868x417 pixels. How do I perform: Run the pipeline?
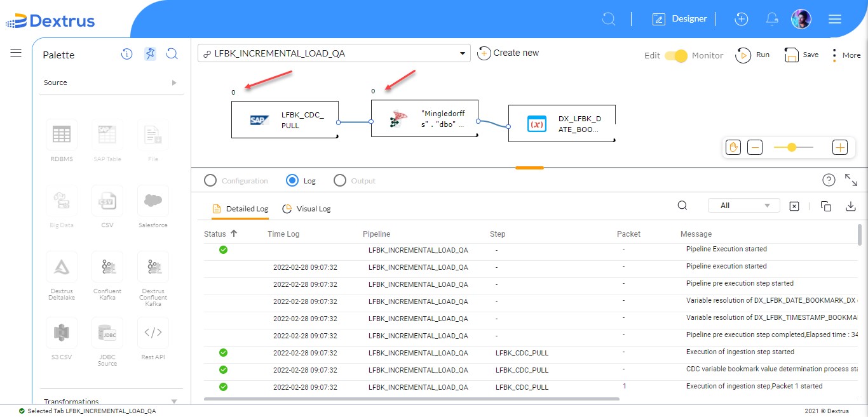(752, 55)
